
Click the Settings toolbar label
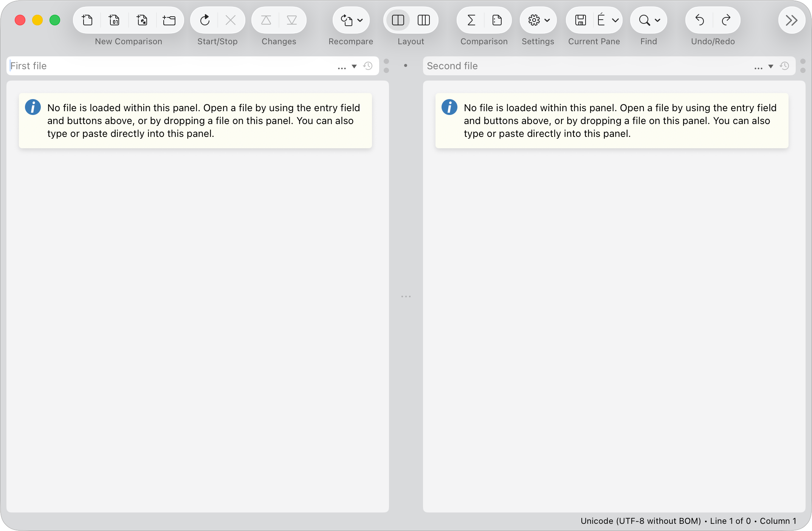(538, 42)
